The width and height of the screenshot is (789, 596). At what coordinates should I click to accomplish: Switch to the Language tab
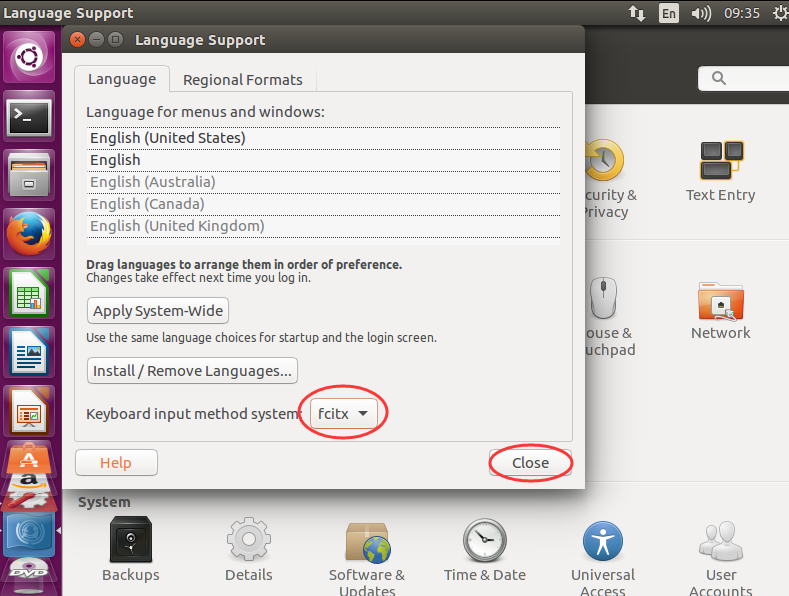122,79
